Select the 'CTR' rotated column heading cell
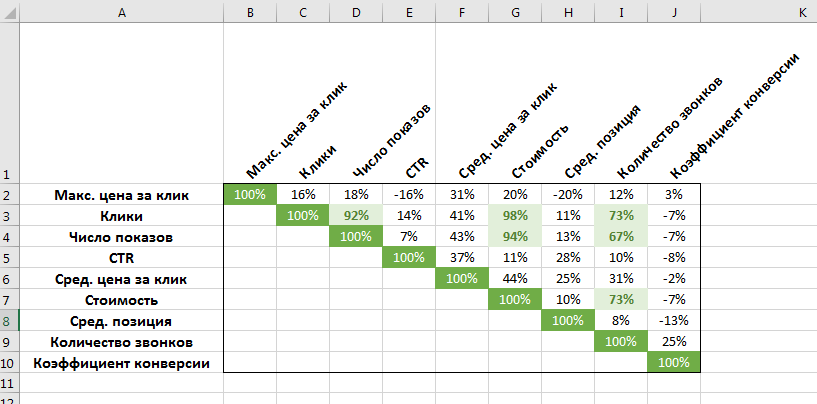This screenshot has height=404, width=817. pyautogui.click(x=408, y=103)
